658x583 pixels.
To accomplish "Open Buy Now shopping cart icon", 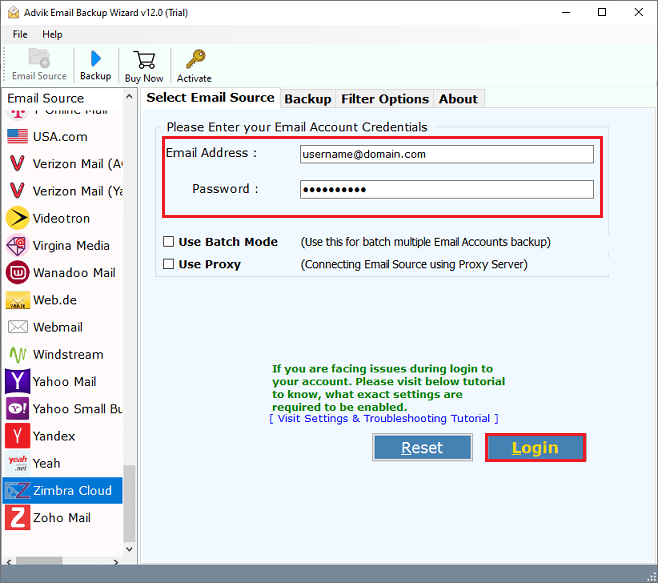I will (x=144, y=60).
